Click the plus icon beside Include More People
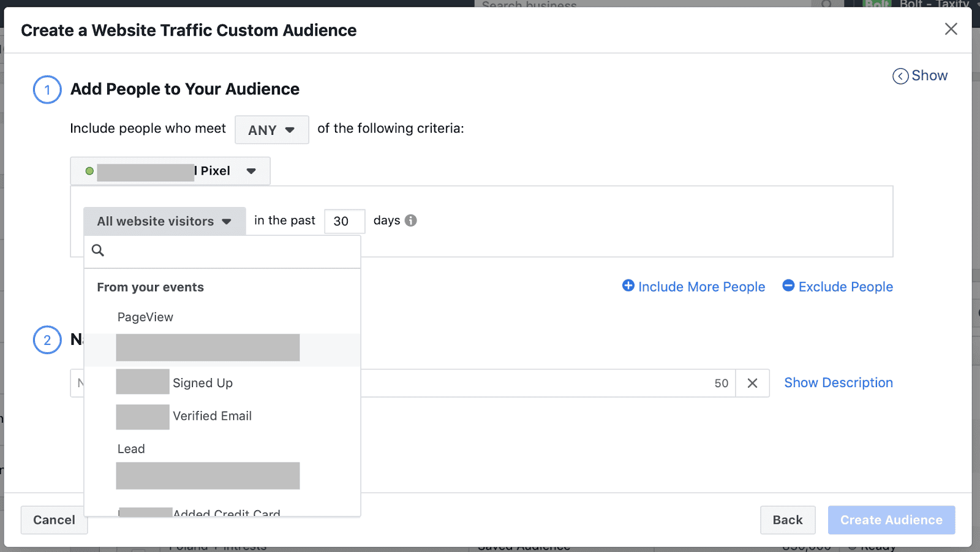The height and width of the screenshot is (552, 980). click(x=628, y=285)
